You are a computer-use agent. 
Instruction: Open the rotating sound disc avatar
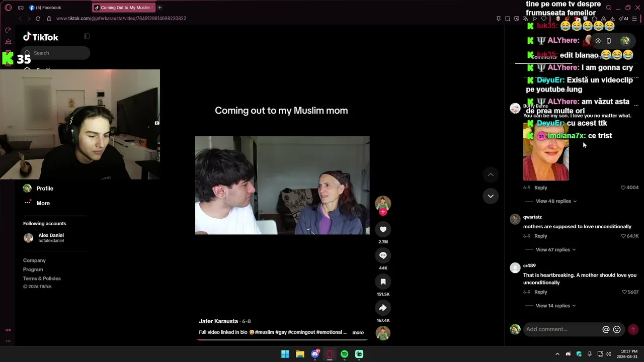[383, 333]
